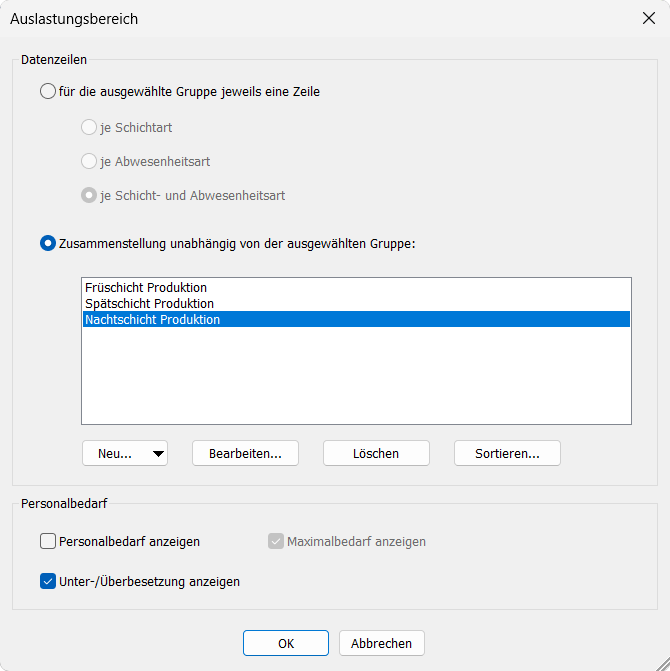Screen dimensions: 670x671
Task: Uncheck 'Unter-/Überbesetzung anzeigen' checkbox
Action: (48, 581)
